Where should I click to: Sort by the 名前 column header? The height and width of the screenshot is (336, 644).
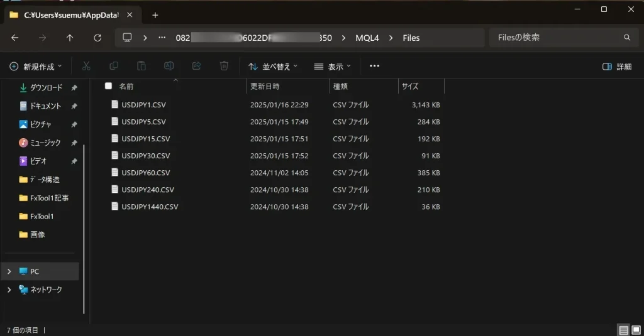126,86
